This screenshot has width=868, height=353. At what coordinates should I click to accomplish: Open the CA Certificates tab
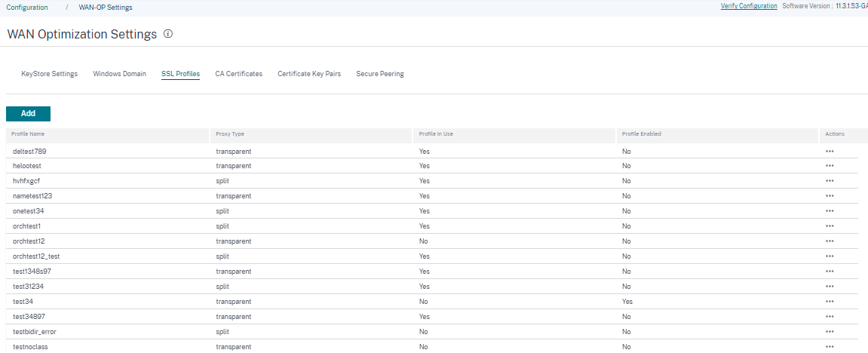(x=238, y=74)
